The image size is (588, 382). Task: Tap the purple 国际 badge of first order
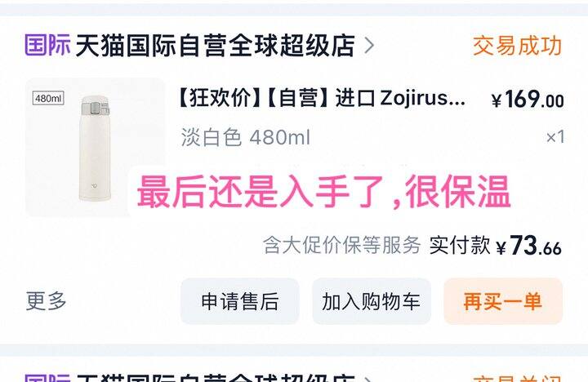click(47, 45)
